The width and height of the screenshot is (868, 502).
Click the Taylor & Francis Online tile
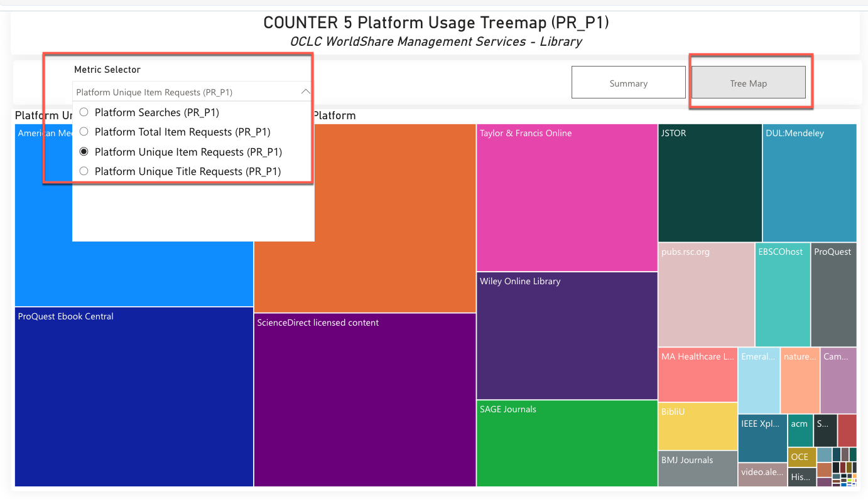566,198
